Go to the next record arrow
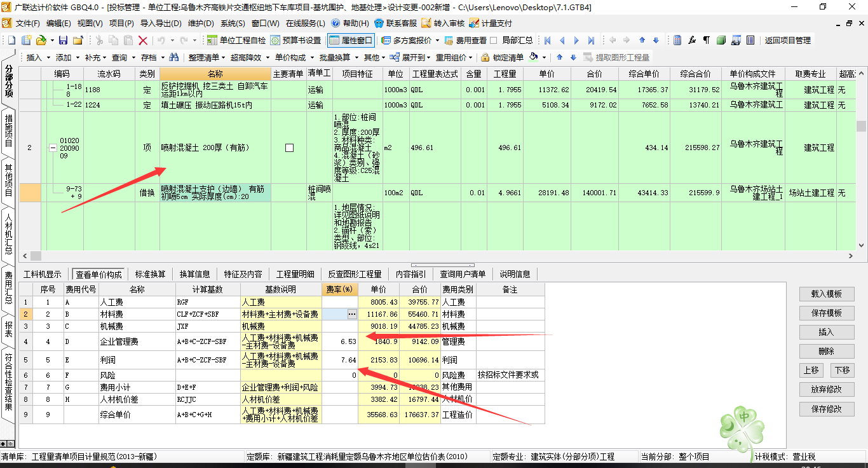 coord(576,40)
